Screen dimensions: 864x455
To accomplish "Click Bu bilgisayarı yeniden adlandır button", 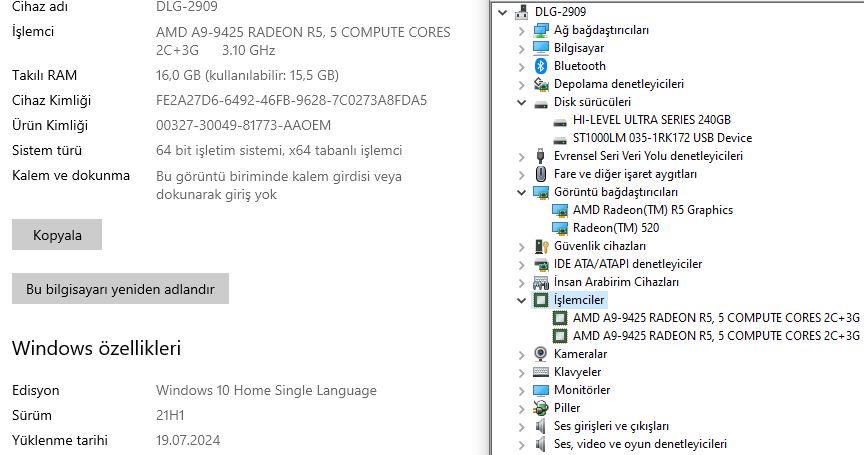I will point(120,289).
